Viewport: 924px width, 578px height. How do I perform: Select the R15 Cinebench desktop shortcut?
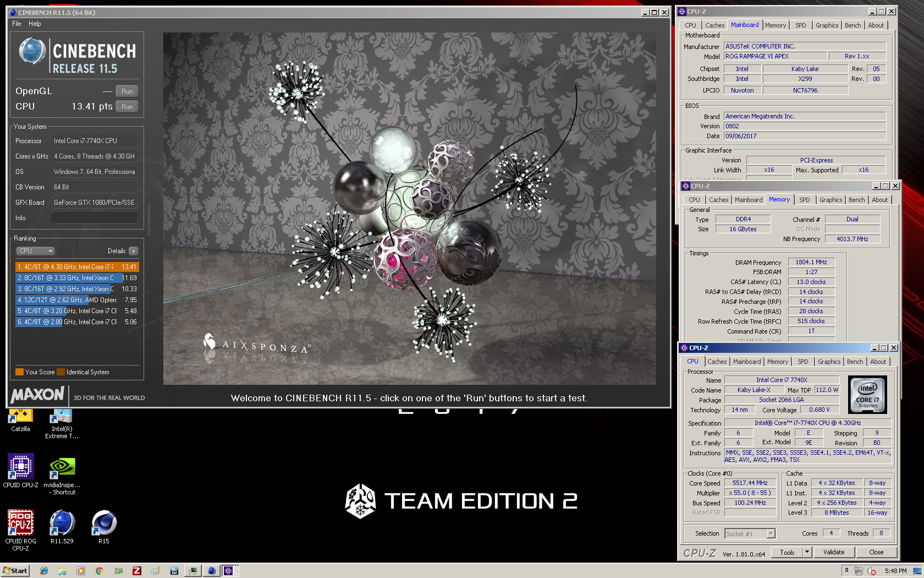coord(104,527)
